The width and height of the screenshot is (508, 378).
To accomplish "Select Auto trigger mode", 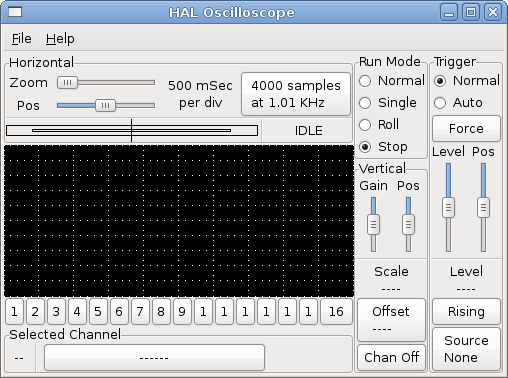I will [458, 103].
